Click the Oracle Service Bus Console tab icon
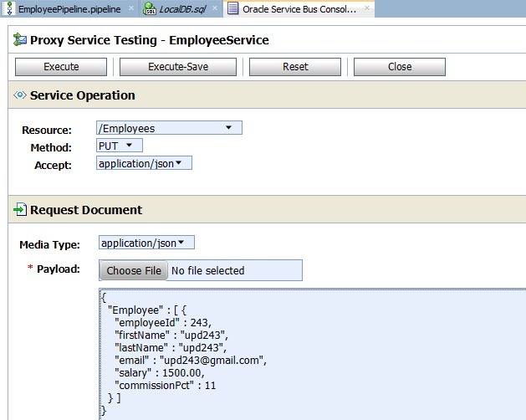This screenshot has height=420, width=526. [232, 8]
